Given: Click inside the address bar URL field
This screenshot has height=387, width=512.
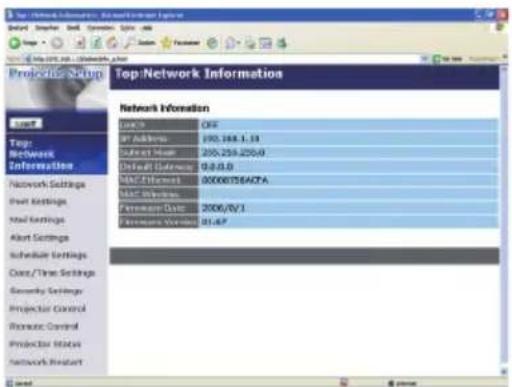Looking at the screenshot, I should 222,59.
